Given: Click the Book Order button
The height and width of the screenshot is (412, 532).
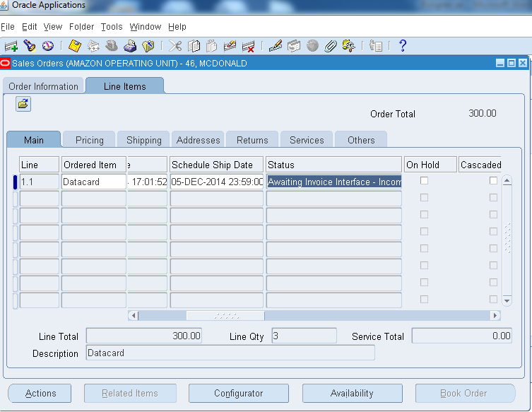Looking at the screenshot, I should point(465,393).
